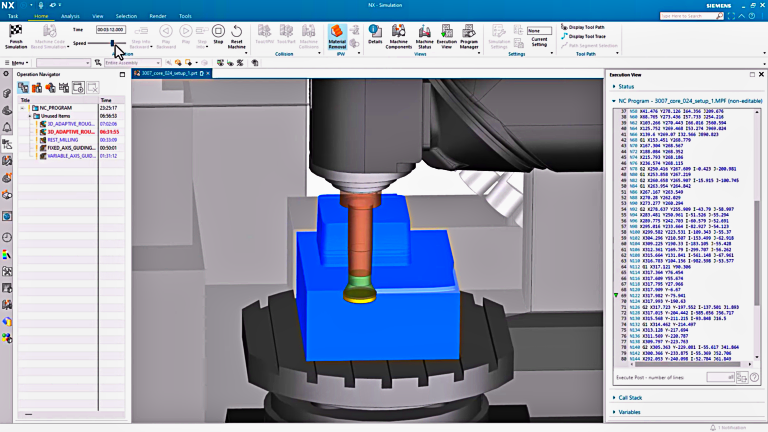Open the Assembly Navigator sidebar icon
The image size is (768, 432).
(x=7, y=93)
